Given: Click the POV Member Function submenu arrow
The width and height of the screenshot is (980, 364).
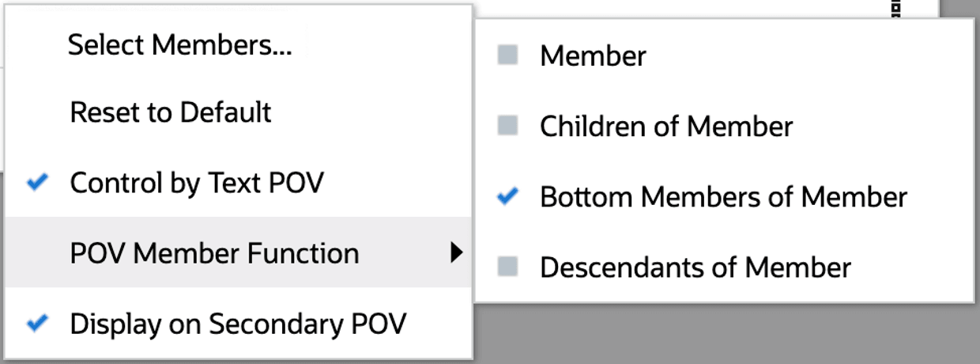Looking at the screenshot, I should coord(456,253).
